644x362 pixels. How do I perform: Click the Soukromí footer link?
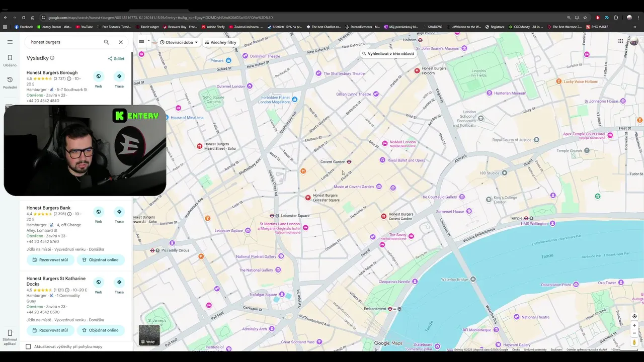pos(556,349)
